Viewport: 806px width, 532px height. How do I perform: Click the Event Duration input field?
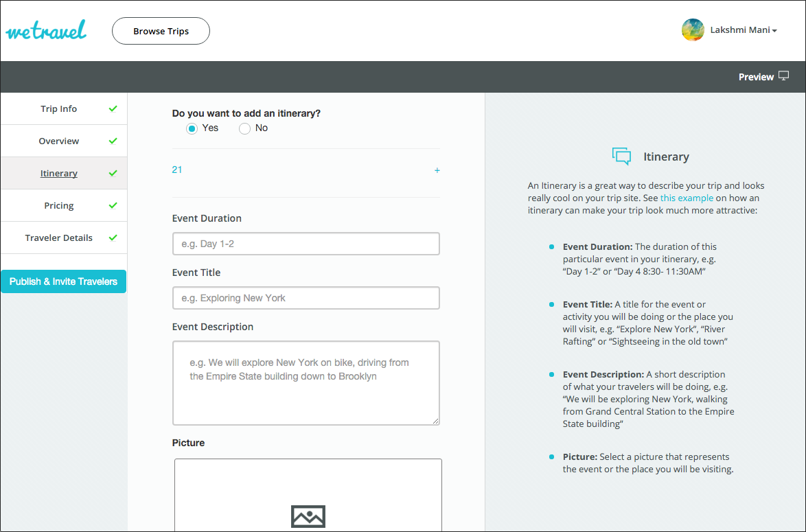[306, 244]
